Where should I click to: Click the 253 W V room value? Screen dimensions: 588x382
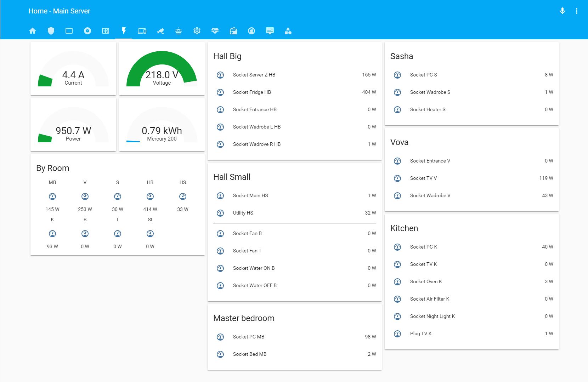(x=85, y=209)
